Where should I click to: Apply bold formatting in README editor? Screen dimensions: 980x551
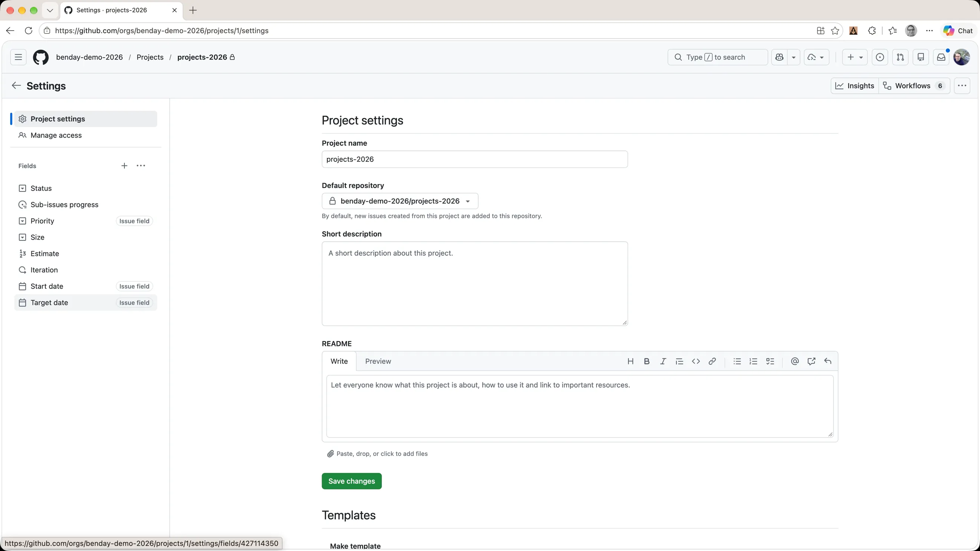(647, 361)
